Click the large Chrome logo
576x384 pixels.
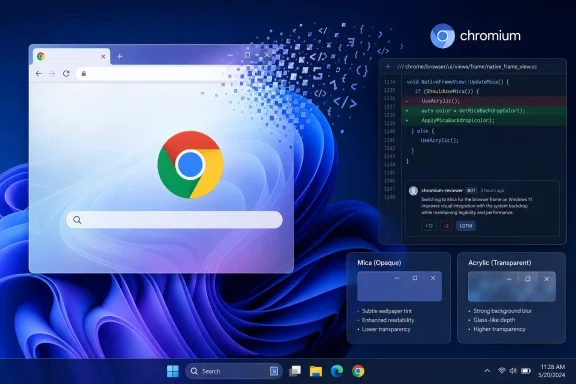190,164
